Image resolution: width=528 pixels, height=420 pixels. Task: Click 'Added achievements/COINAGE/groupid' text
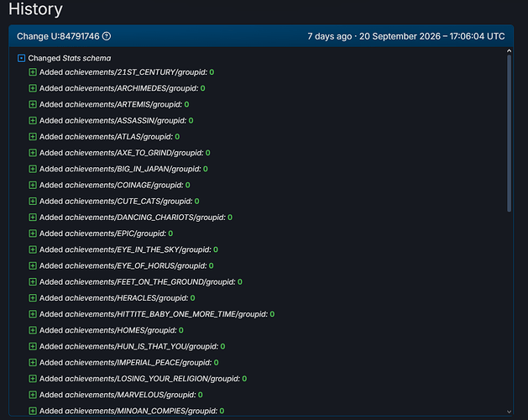click(111, 185)
